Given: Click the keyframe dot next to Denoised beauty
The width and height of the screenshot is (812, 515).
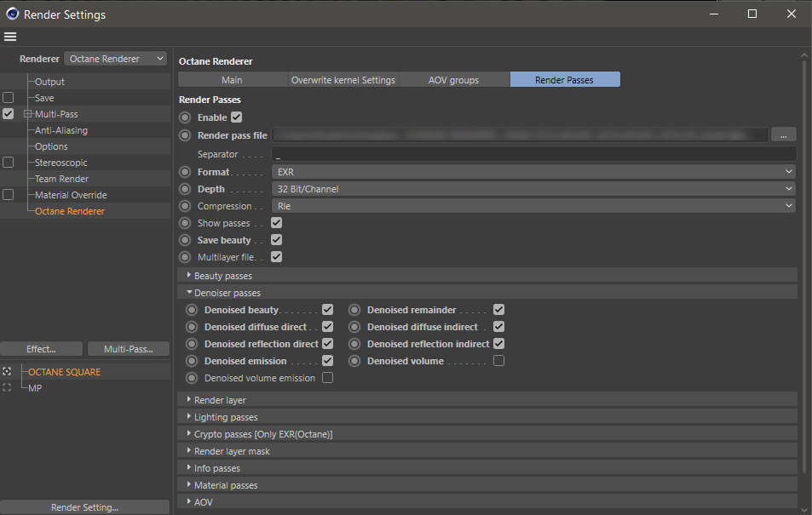Looking at the screenshot, I should [x=192, y=310].
